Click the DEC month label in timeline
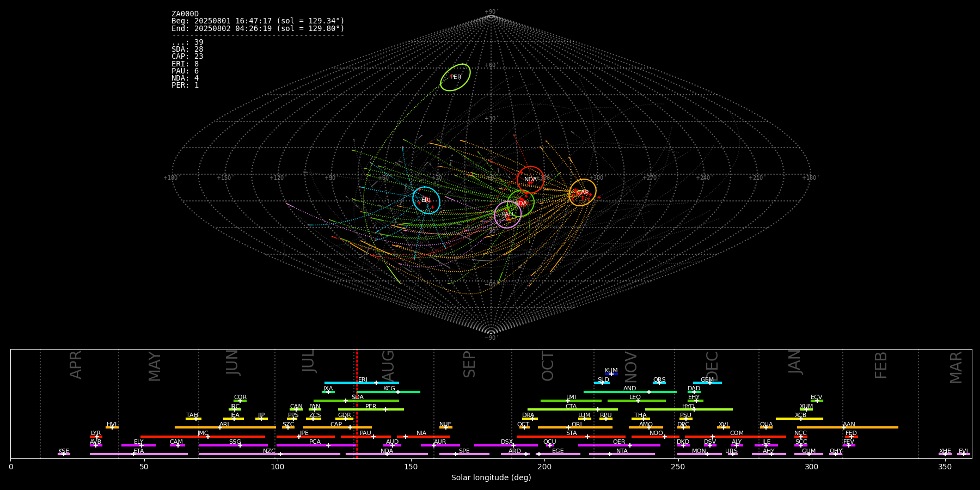The height and width of the screenshot is (490, 980). coord(712,365)
